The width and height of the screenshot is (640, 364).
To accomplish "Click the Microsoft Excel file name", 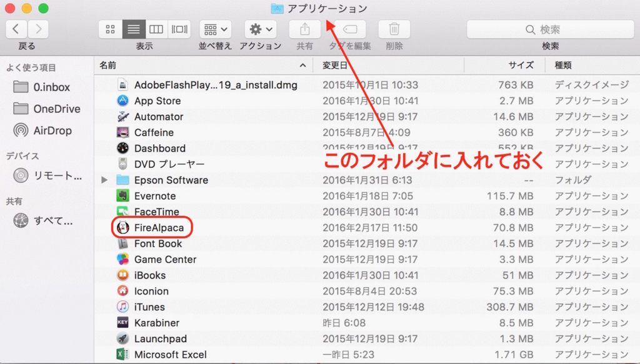I will 171,355.
